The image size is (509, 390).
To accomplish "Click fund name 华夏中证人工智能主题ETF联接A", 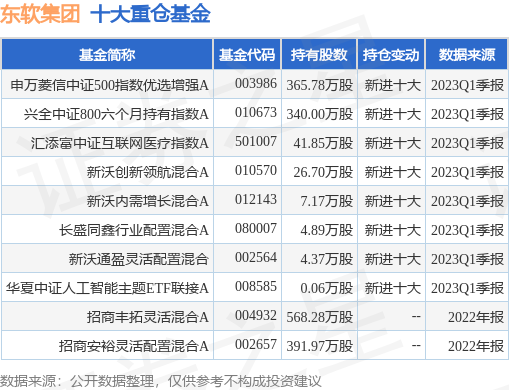I will pos(107,288).
